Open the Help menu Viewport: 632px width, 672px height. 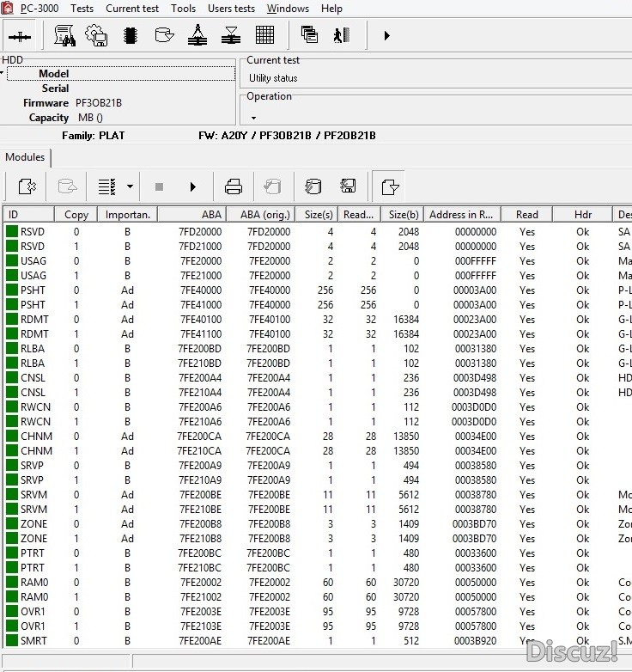point(331,9)
